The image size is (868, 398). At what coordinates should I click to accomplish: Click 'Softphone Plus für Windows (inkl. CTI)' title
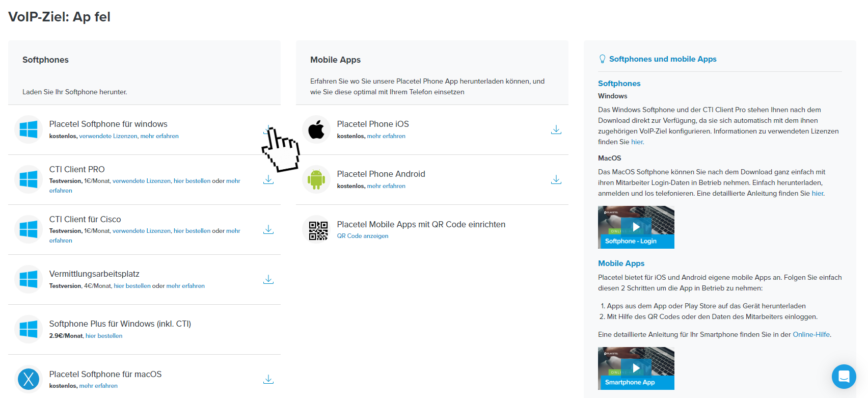coord(120,324)
